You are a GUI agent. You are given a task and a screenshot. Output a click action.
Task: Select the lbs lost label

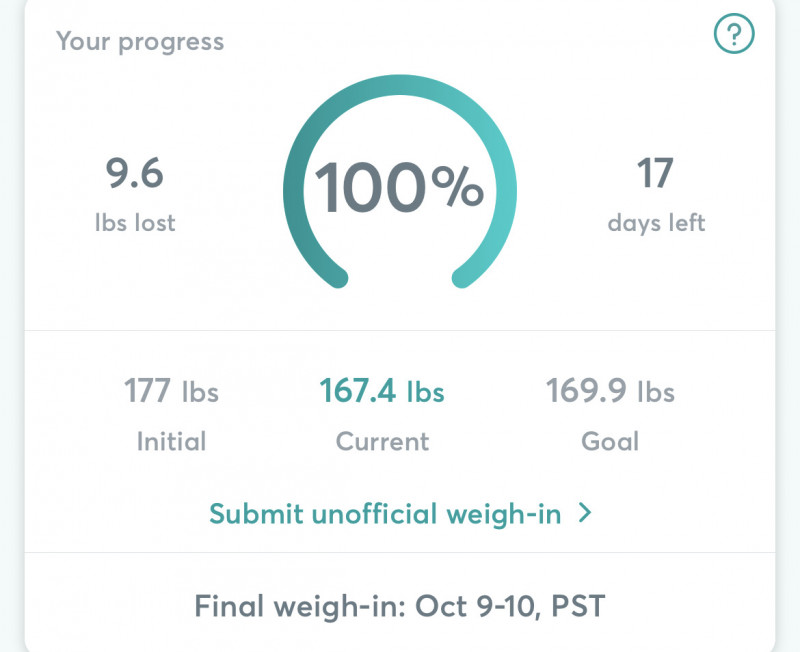click(134, 222)
